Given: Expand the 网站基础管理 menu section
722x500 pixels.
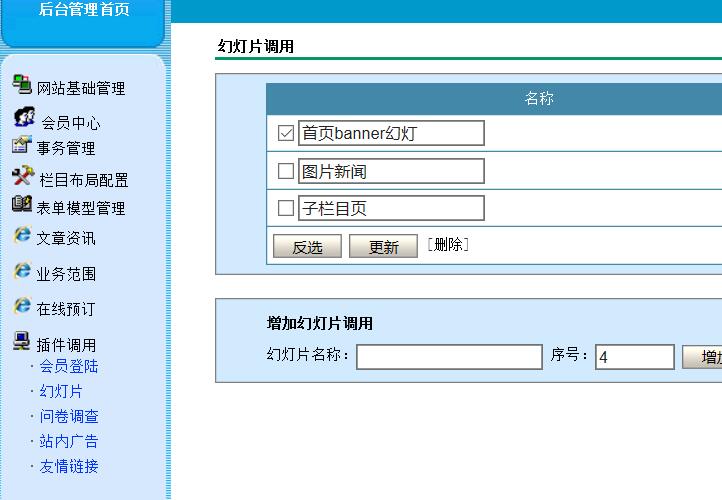Looking at the screenshot, I should [x=81, y=88].
